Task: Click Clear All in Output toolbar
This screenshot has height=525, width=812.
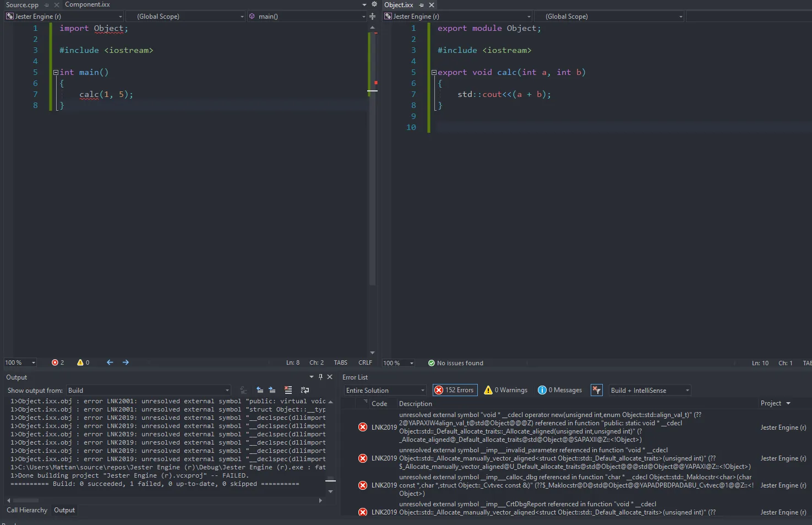Action: click(288, 390)
